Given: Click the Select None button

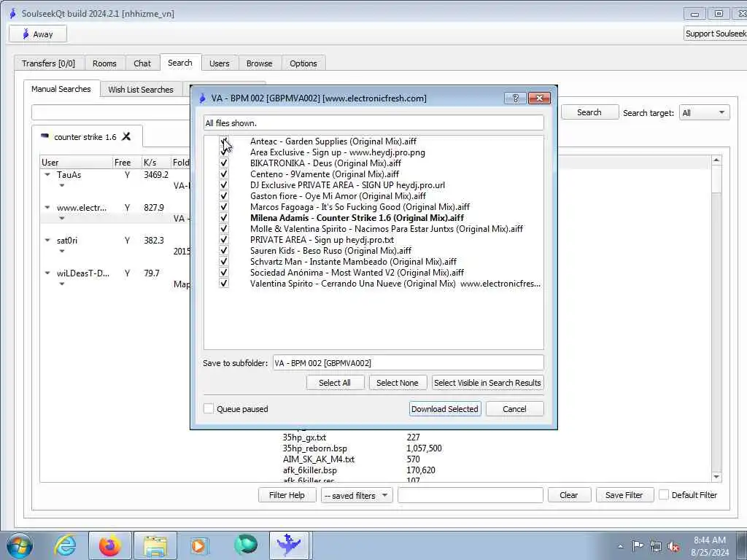Looking at the screenshot, I should pos(397,383).
